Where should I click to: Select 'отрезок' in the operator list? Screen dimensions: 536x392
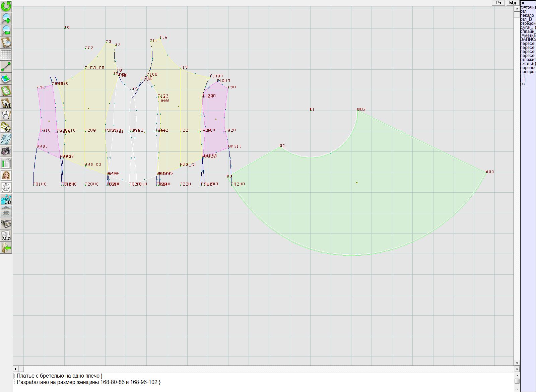pyautogui.click(x=528, y=23)
